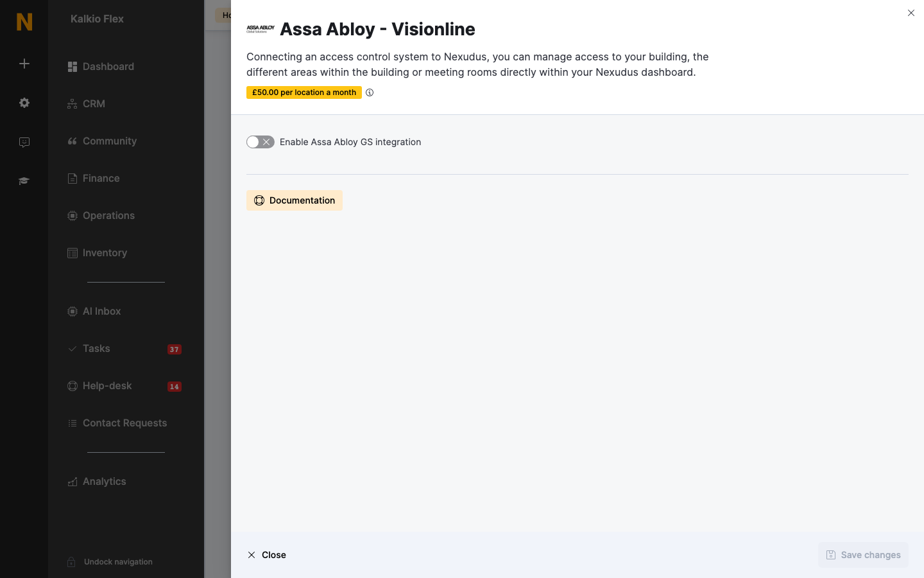Click the 37 badge next to Tasks
Viewport: 924px width, 578px height.
click(x=175, y=349)
